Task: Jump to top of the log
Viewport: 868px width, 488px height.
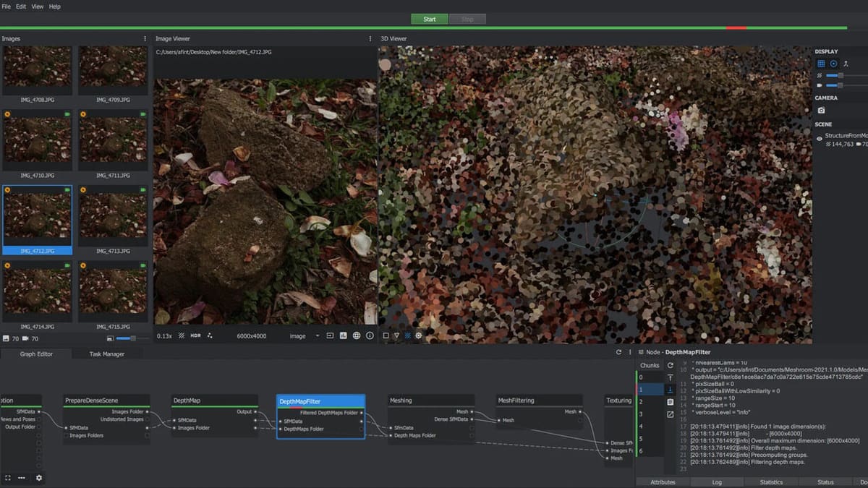Action: 671,377
